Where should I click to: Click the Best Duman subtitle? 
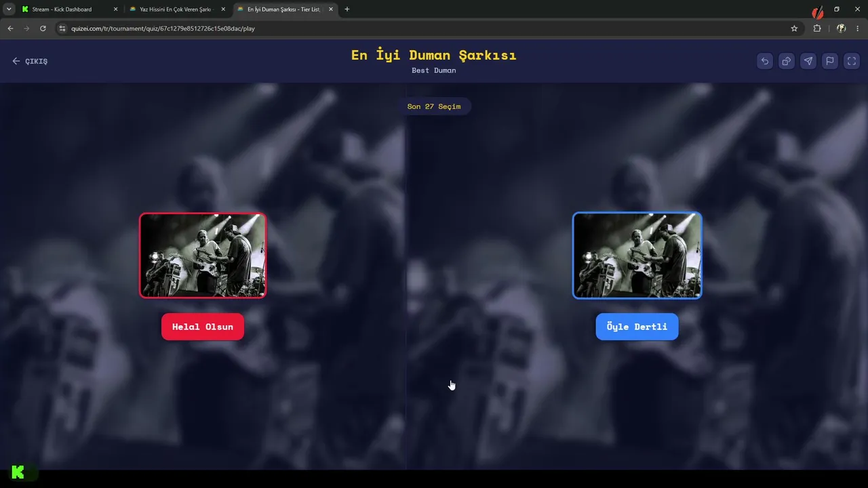[x=434, y=70]
